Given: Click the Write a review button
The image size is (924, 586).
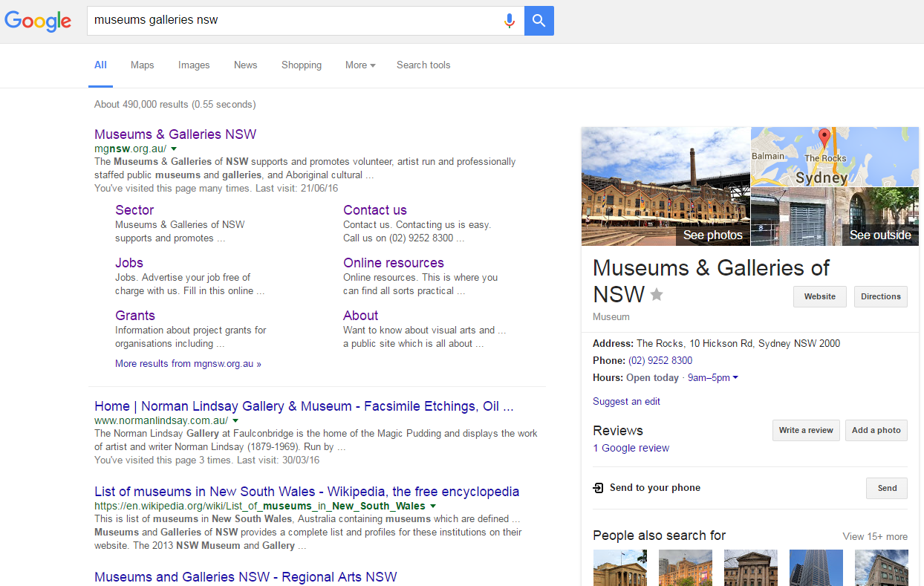Looking at the screenshot, I should click(806, 430).
